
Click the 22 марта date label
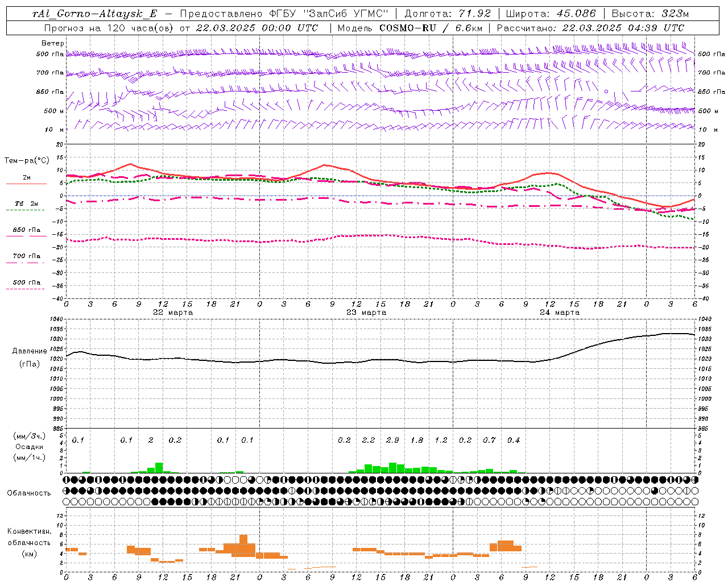pyautogui.click(x=173, y=313)
